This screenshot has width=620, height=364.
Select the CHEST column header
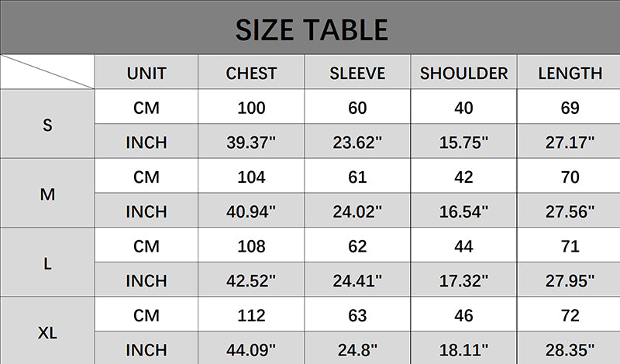(x=251, y=74)
